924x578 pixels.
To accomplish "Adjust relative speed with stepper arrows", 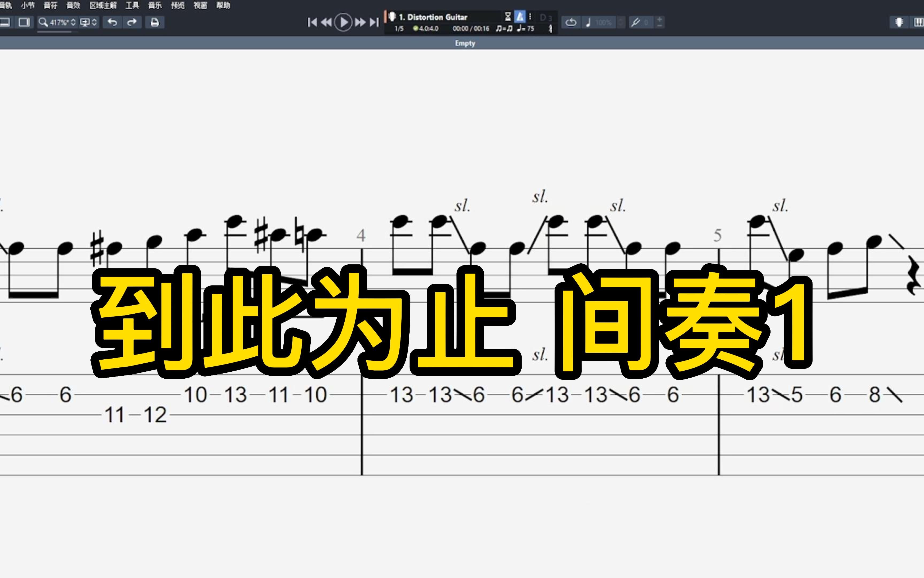I will pos(621,22).
